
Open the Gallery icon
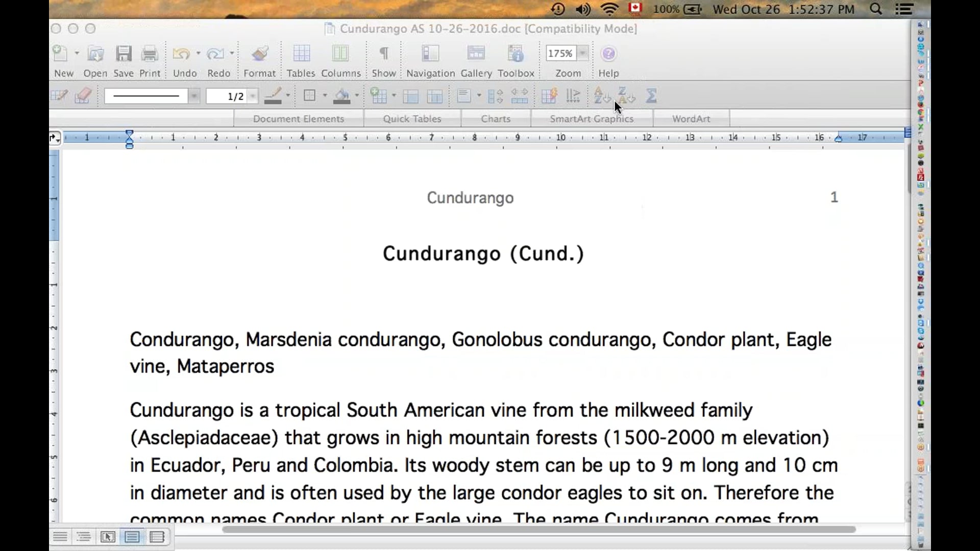[476, 54]
